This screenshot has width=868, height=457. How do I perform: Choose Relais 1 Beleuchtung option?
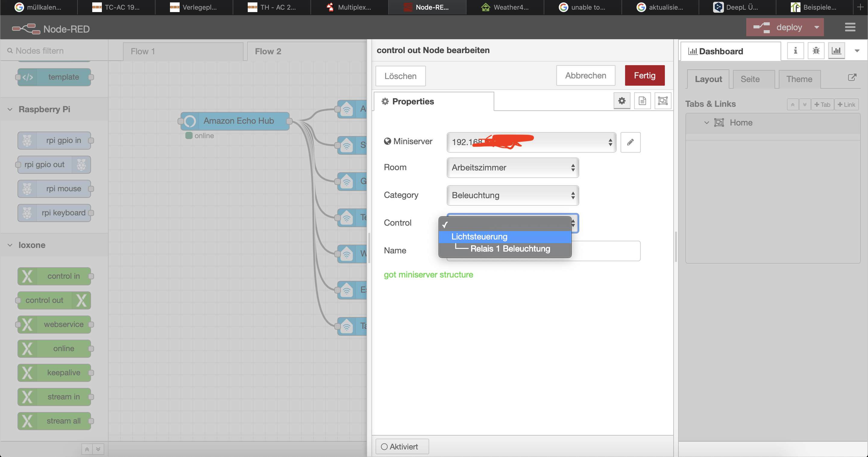point(510,249)
